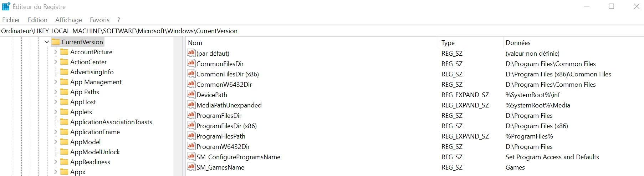
Task: Click the string icon beside ProgramFilesDir (x86)
Action: pyautogui.click(x=191, y=125)
